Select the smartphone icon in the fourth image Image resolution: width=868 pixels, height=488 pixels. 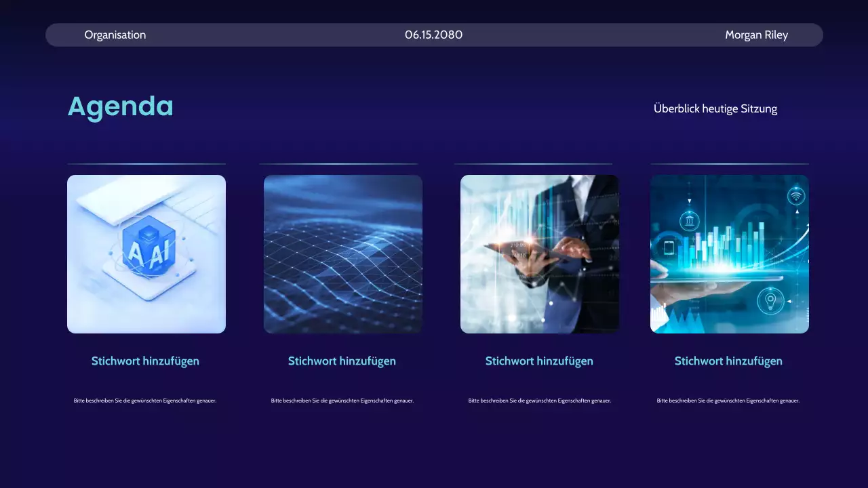coord(669,246)
